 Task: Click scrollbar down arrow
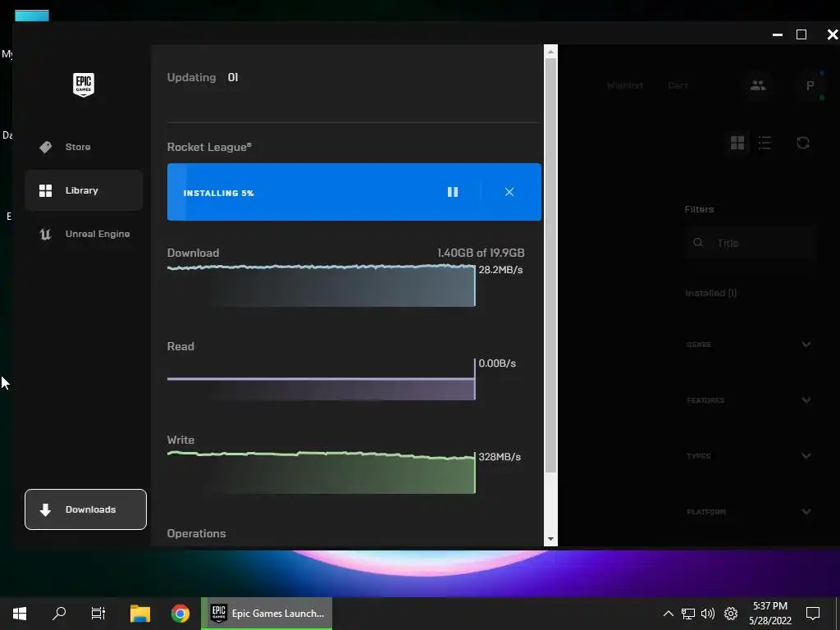pyautogui.click(x=550, y=540)
